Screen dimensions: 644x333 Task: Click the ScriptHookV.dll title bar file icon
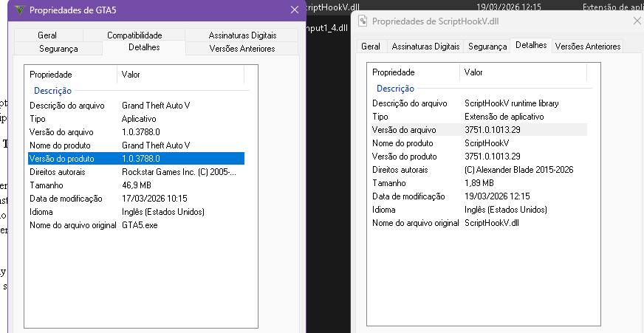coord(363,21)
